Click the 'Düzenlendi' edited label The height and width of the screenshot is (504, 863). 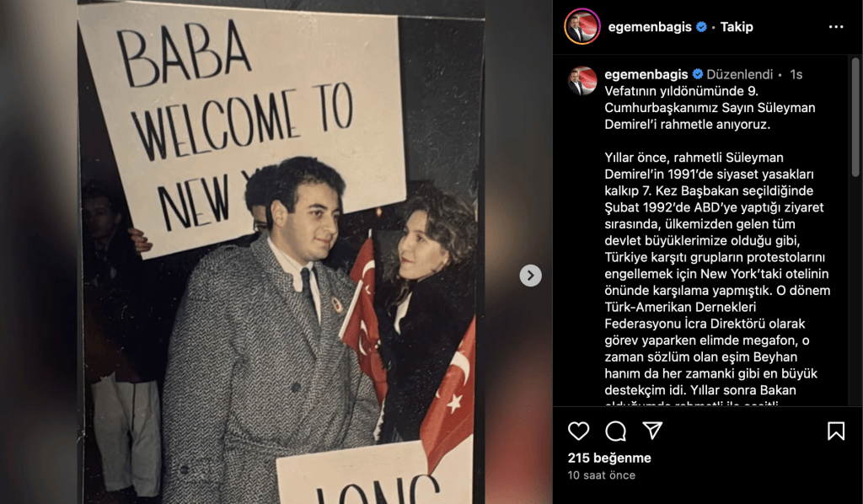point(740,74)
